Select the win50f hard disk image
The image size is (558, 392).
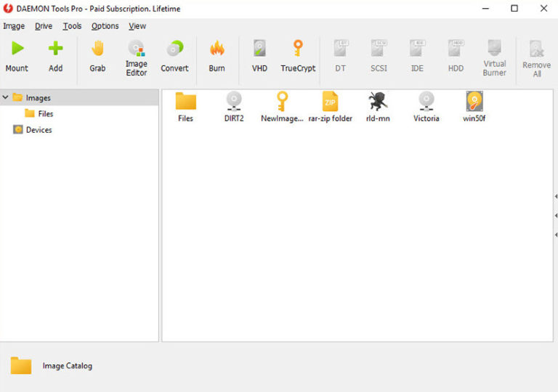(x=474, y=107)
